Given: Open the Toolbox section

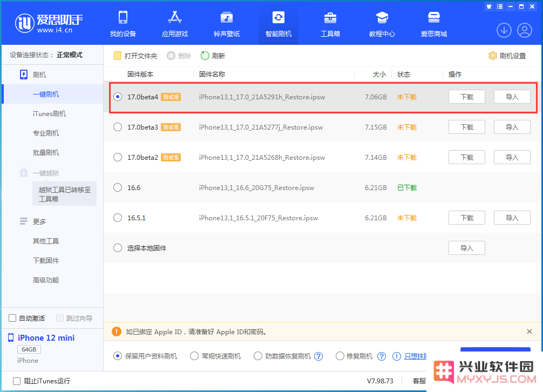Looking at the screenshot, I should click(x=330, y=24).
